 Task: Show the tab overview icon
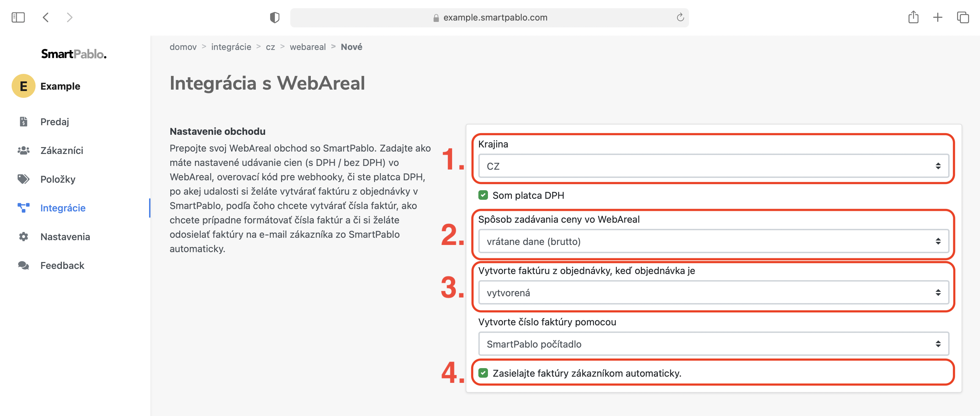tap(963, 17)
